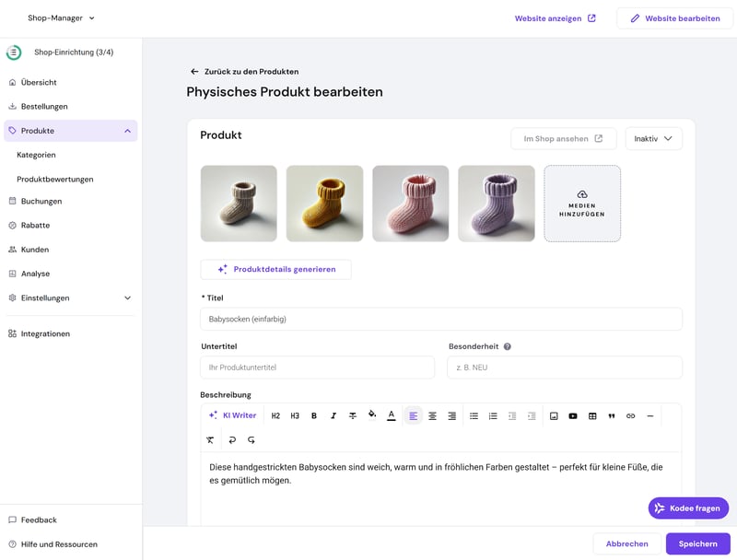
Task: Select the yellow baby sock thumbnail
Action: click(324, 204)
